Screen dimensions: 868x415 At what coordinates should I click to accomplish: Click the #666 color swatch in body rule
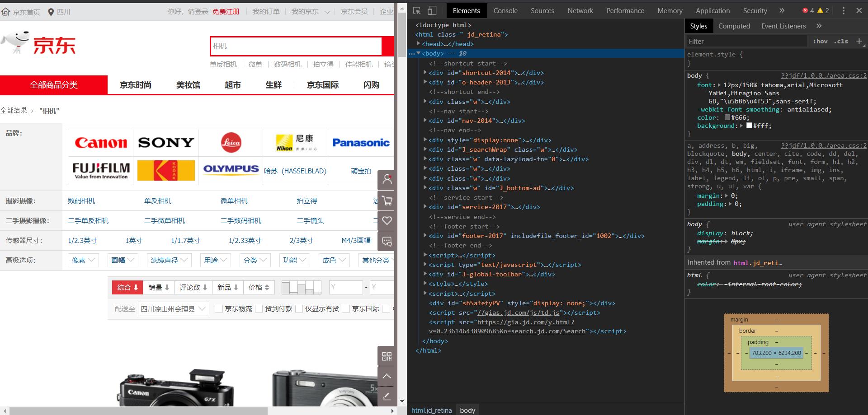click(x=727, y=117)
